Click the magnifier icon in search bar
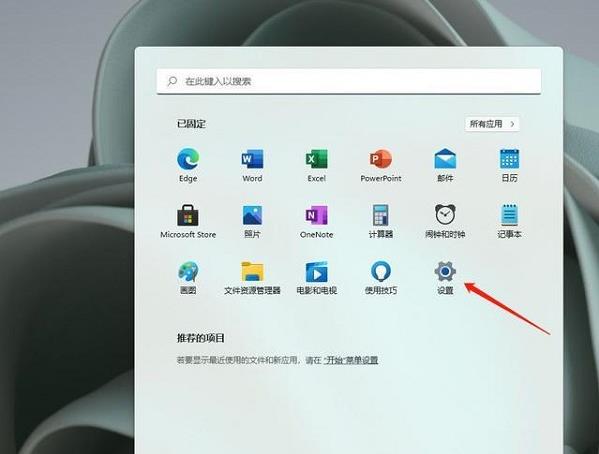Image resolution: width=599 pixels, height=454 pixels. [172, 81]
